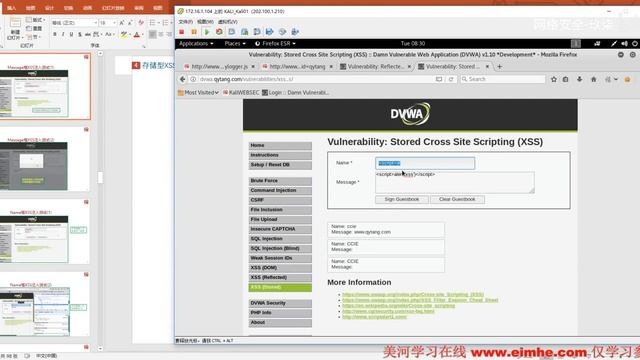
Task: Toggle Italic in PowerPoint ribbon
Action: (x=63, y=35)
